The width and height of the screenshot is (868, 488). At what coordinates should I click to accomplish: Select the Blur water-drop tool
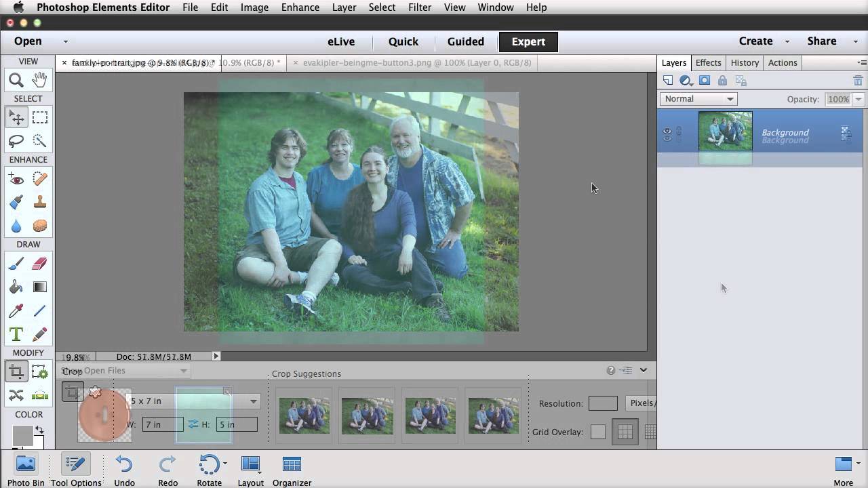pos(16,226)
